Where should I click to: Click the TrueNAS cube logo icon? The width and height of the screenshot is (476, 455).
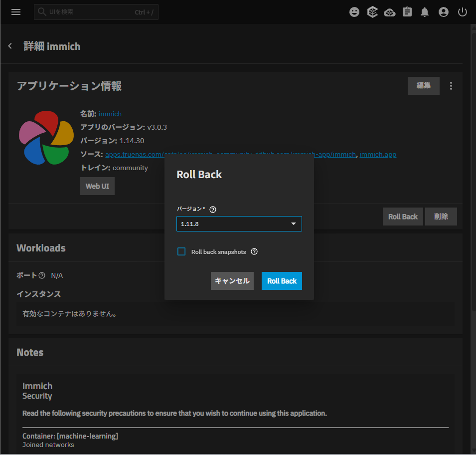(x=372, y=12)
